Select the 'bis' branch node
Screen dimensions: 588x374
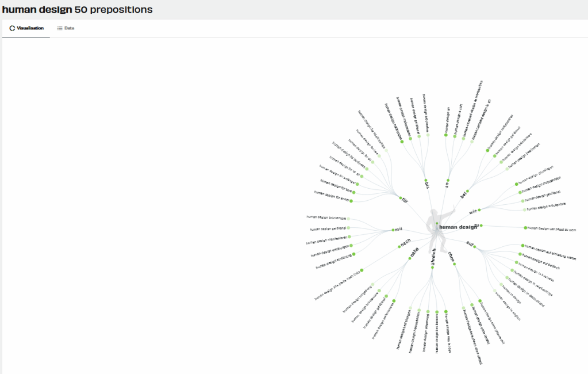click(x=425, y=180)
